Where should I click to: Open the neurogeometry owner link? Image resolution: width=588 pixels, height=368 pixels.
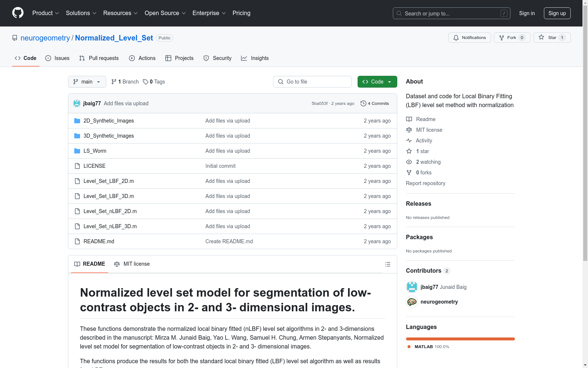45,38
